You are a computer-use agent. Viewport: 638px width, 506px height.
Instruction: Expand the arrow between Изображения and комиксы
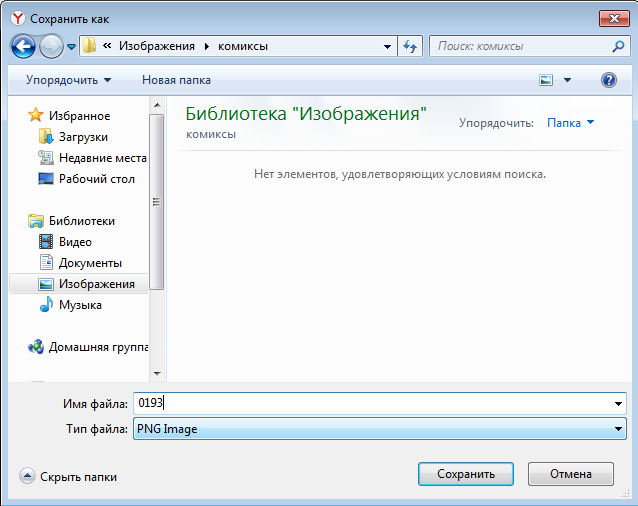point(207,46)
